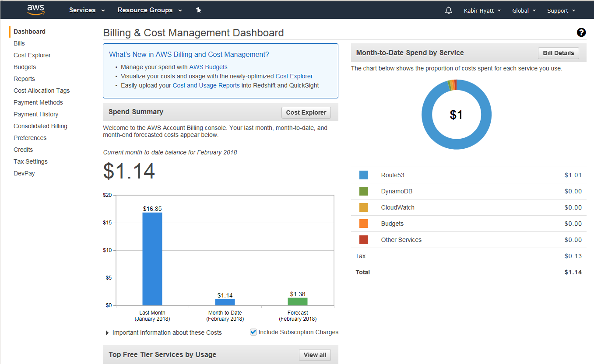Open Payment History page

tap(36, 114)
